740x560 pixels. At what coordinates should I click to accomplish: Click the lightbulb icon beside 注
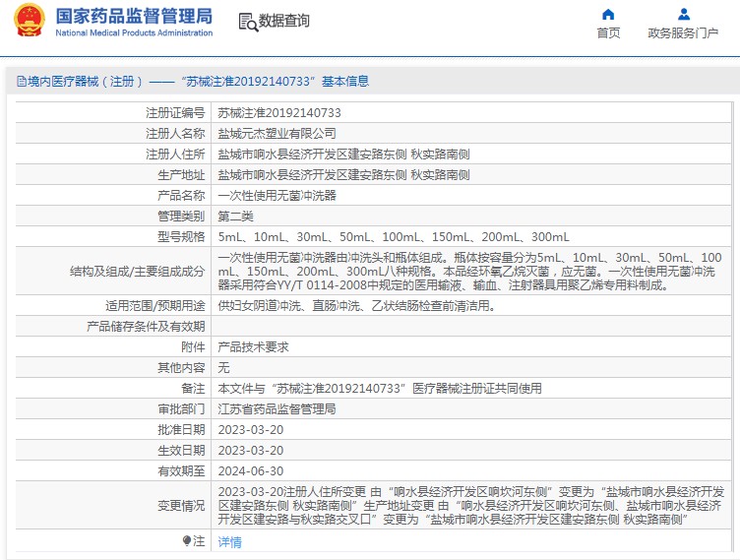(x=187, y=540)
